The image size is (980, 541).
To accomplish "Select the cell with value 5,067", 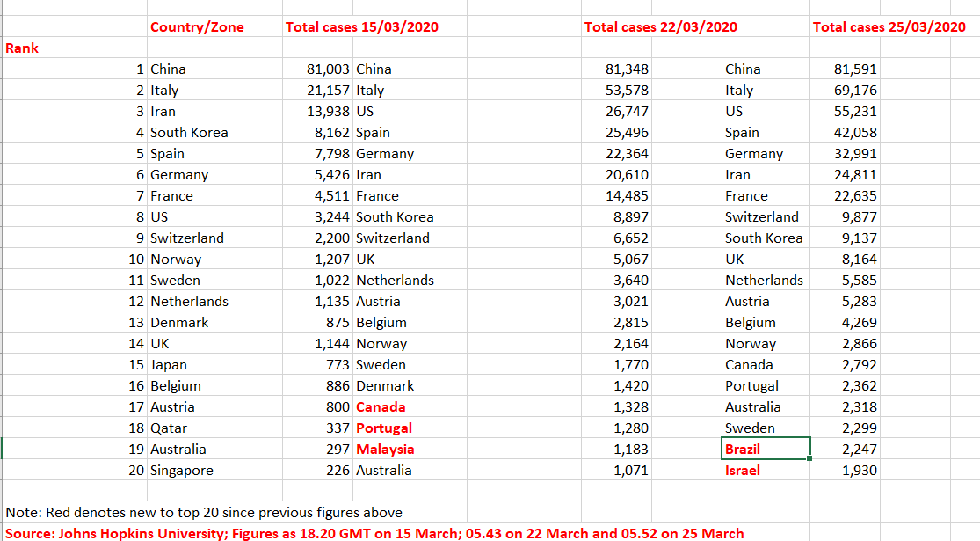I will coord(616,259).
